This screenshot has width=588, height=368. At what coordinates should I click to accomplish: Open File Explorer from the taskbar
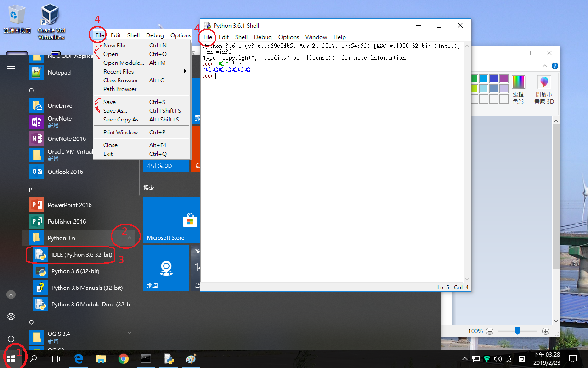pos(101,359)
